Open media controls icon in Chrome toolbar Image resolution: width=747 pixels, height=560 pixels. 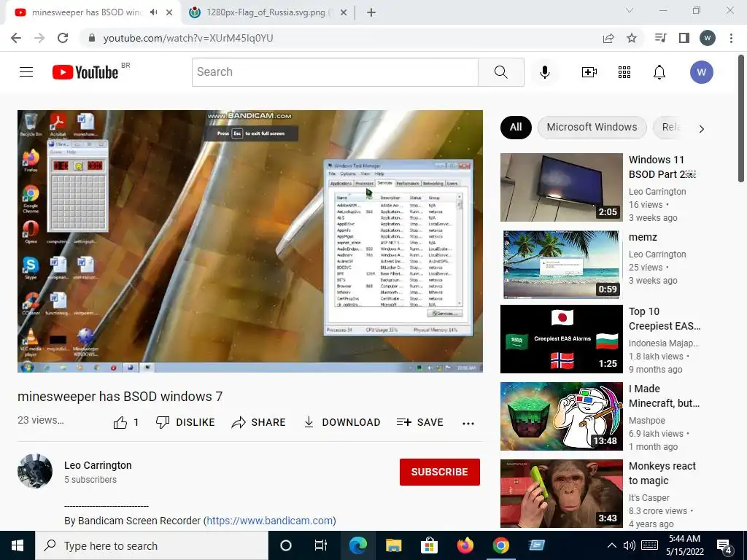[660, 38]
